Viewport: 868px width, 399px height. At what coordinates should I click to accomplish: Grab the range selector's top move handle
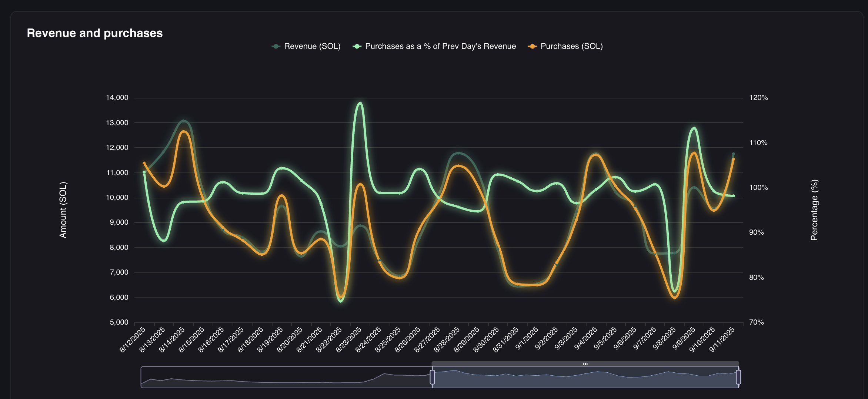pos(585,364)
